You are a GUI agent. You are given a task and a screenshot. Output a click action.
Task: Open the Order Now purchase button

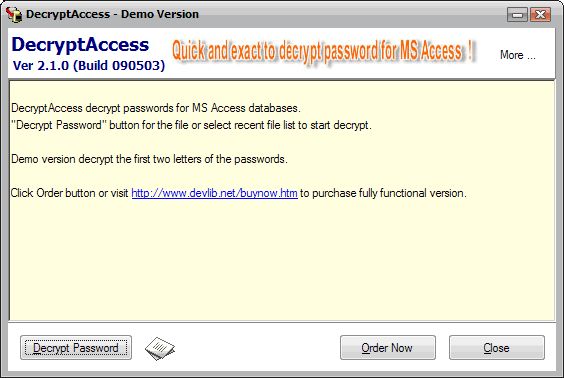(388, 348)
